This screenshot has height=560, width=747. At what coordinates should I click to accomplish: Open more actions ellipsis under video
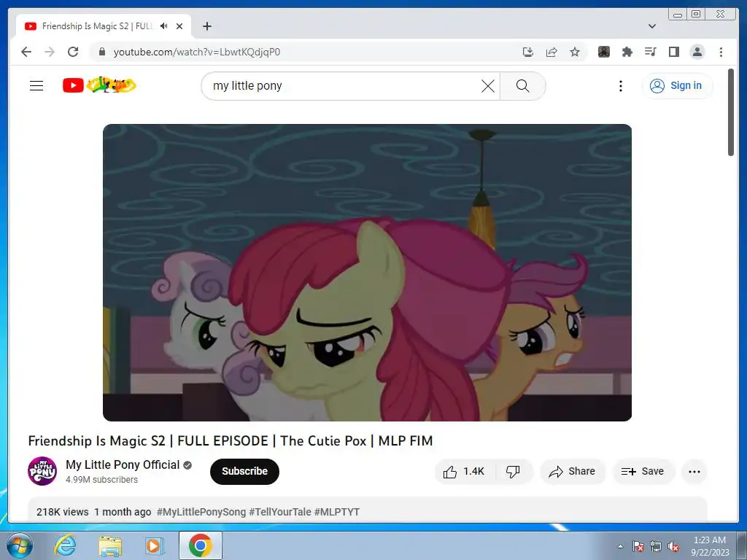coord(694,472)
